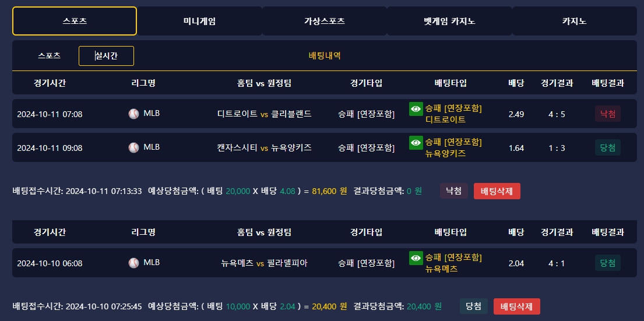Go to the 카지노 tab
Viewport: 644px width, 321px height.
click(574, 21)
